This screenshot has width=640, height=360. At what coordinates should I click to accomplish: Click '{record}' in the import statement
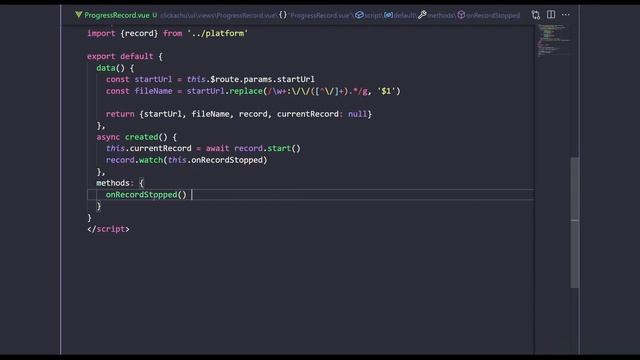[x=139, y=33]
